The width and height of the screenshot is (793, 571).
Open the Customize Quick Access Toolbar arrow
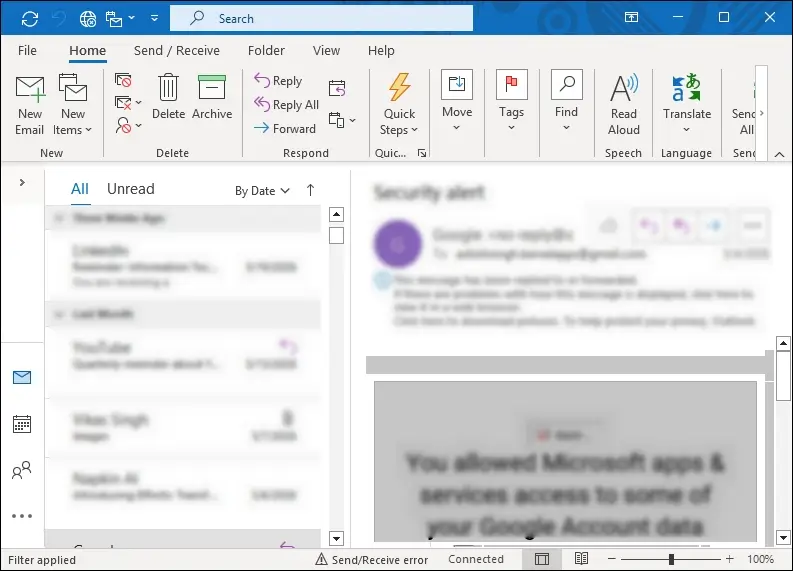(x=154, y=18)
